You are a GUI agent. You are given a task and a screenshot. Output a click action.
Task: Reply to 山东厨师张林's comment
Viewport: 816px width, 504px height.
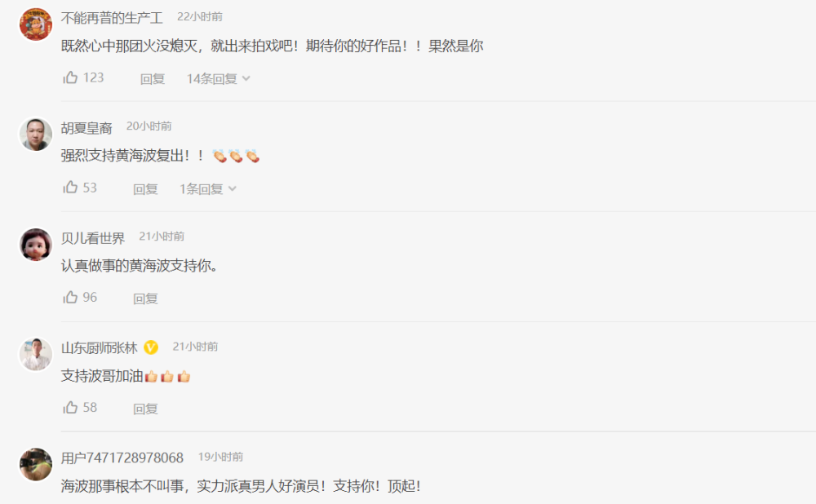[x=145, y=409]
